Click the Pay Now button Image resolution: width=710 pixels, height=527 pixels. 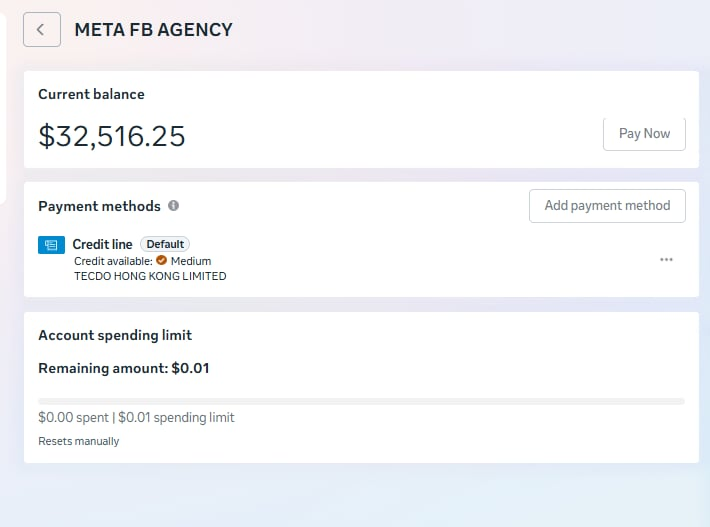coord(644,134)
